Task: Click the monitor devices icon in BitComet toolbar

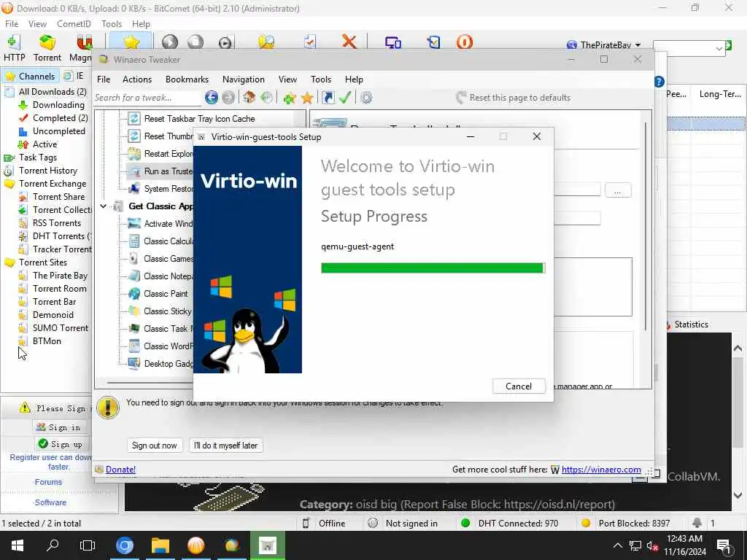Action: pyautogui.click(x=393, y=42)
